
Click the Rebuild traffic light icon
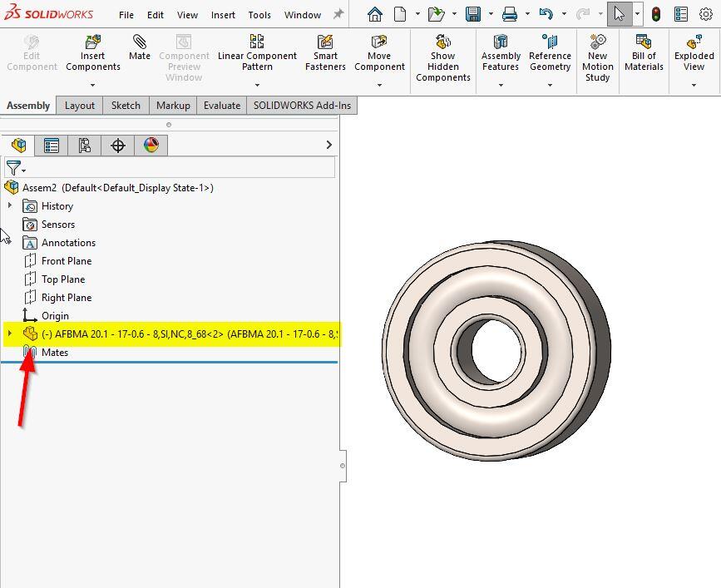coord(656,14)
